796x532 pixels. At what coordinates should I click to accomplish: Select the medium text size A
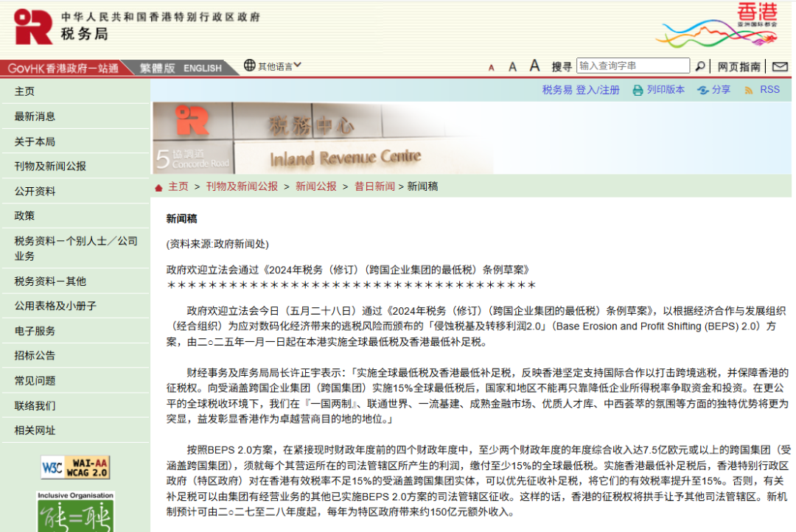click(x=513, y=66)
